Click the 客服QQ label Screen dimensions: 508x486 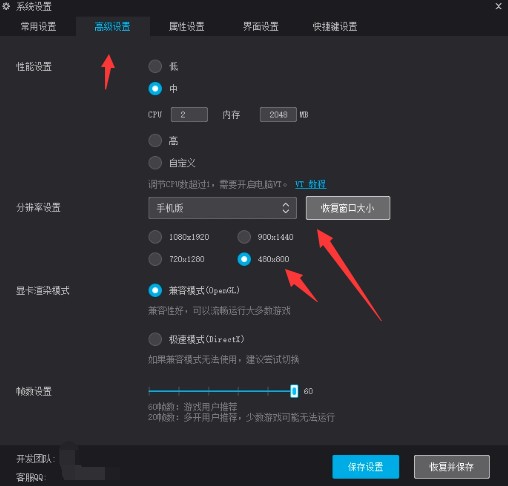pyautogui.click(x=30, y=478)
